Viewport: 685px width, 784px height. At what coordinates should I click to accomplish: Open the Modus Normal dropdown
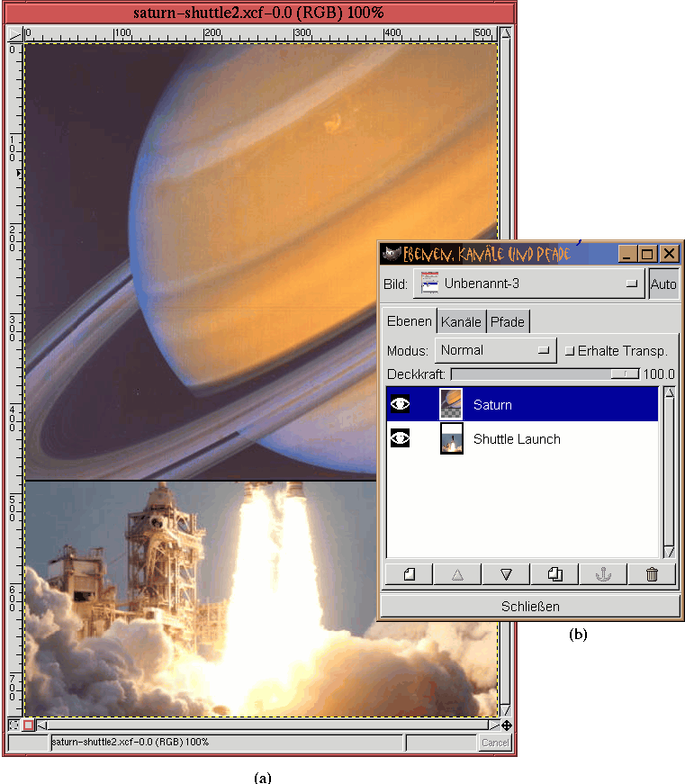point(495,351)
